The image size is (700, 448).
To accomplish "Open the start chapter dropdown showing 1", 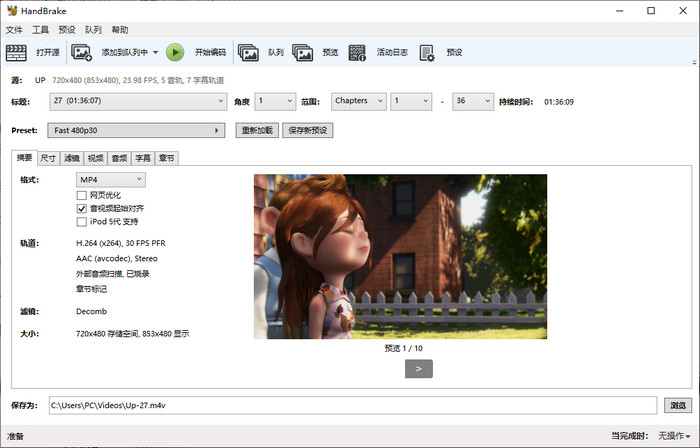I will pyautogui.click(x=411, y=101).
